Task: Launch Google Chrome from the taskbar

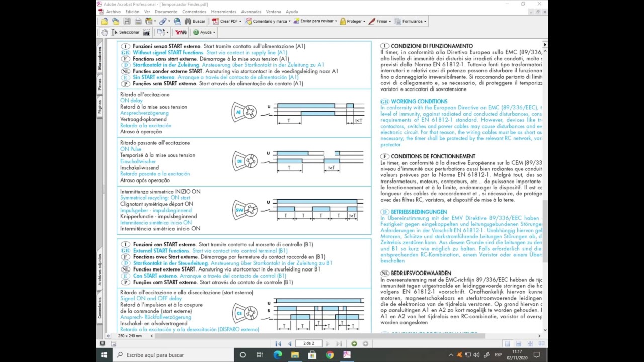Action: [x=330, y=355]
